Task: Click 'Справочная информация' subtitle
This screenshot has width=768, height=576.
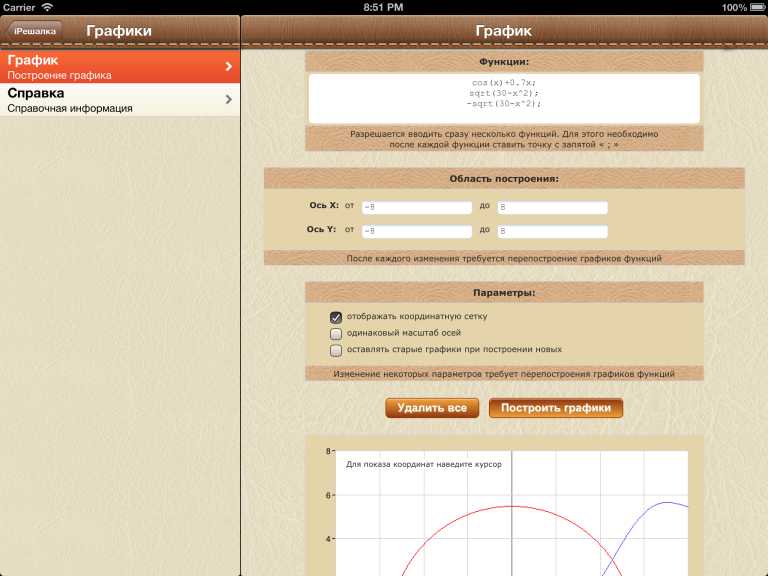Action: 70,108
